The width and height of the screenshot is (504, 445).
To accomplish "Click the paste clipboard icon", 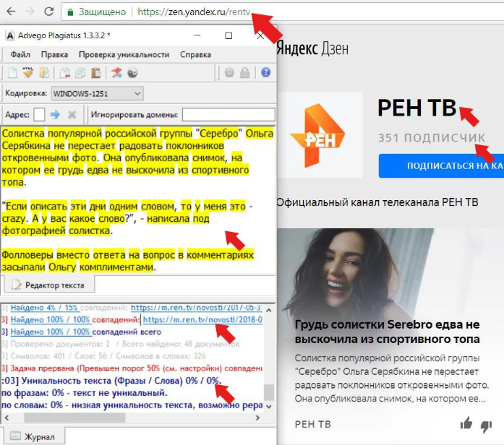I will [95, 73].
